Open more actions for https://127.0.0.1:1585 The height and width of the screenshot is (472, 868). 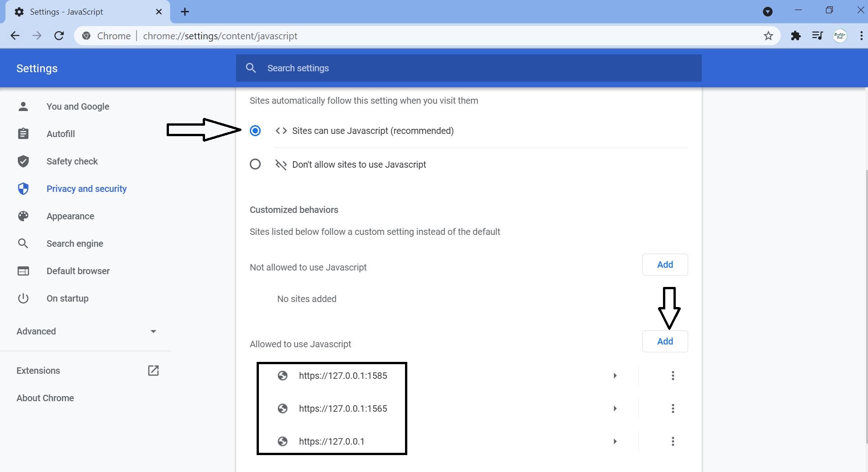click(673, 376)
